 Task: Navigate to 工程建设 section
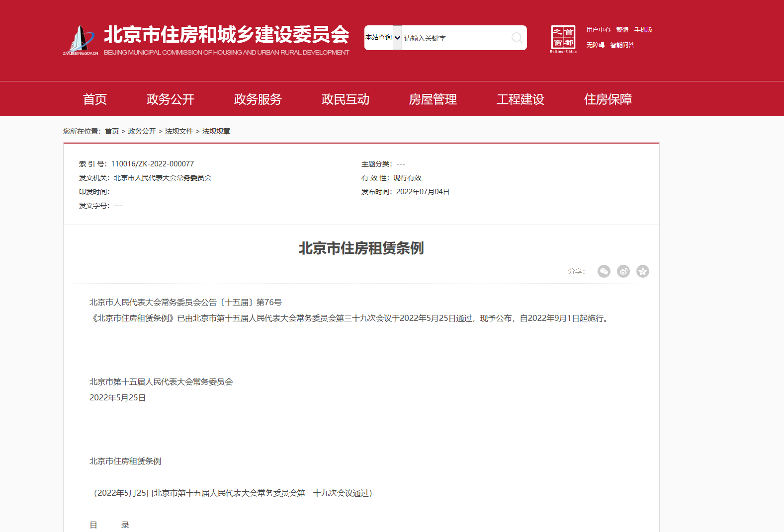(521, 99)
